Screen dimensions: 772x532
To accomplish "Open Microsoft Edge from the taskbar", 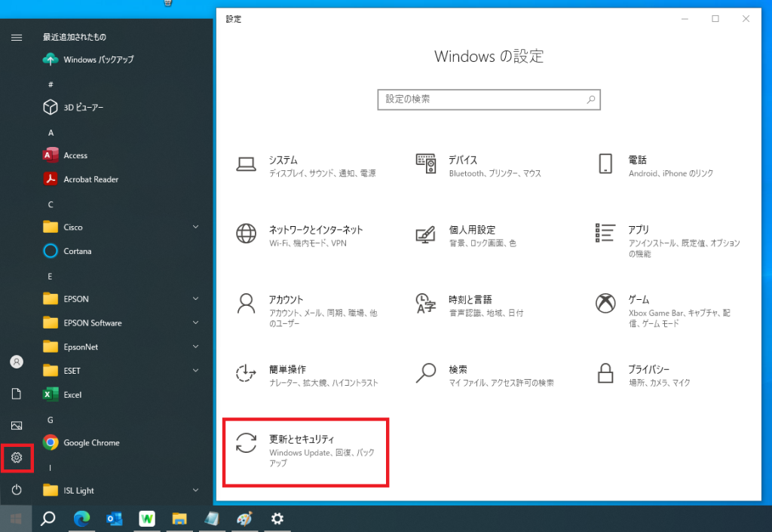I will coord(81,518).
